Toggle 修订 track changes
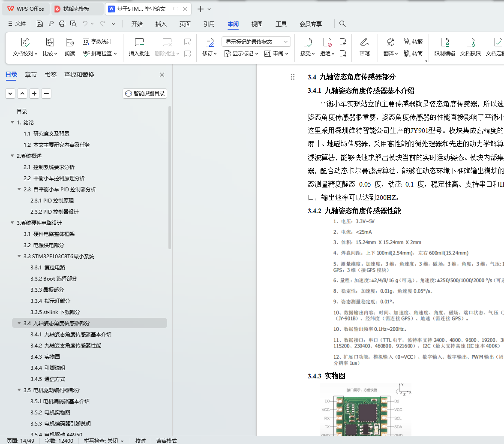The width and height of the screenshot is (504, 444). [x=209, y=47]
